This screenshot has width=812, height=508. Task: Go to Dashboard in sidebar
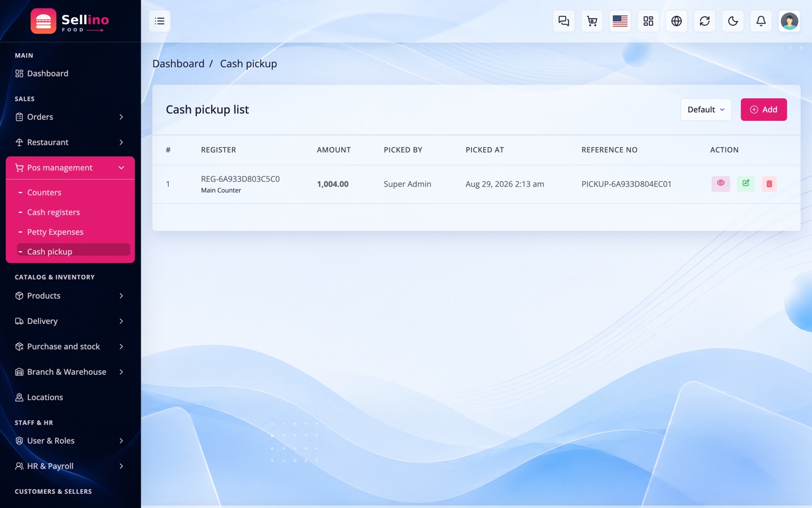click(x=70, y=73)
